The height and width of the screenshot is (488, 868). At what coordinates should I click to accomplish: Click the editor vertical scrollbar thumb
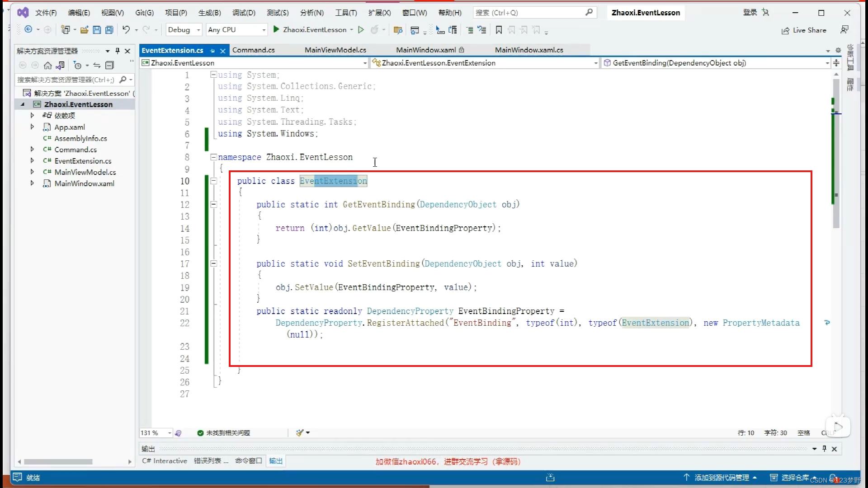(836, 154)
